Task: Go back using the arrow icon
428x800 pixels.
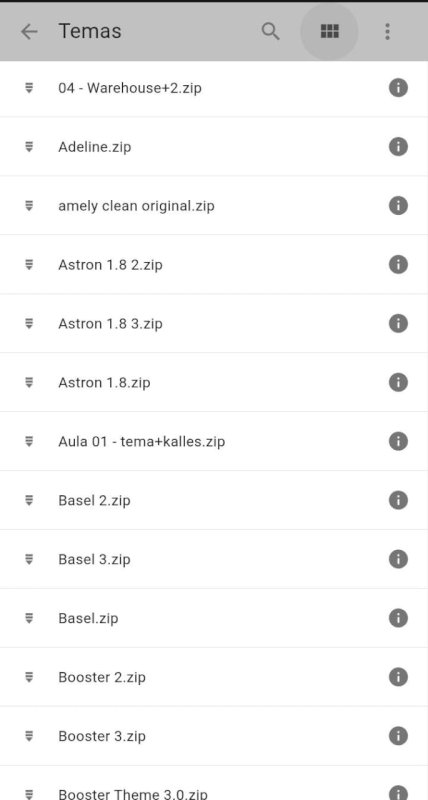Action: [x=29, y=32]
